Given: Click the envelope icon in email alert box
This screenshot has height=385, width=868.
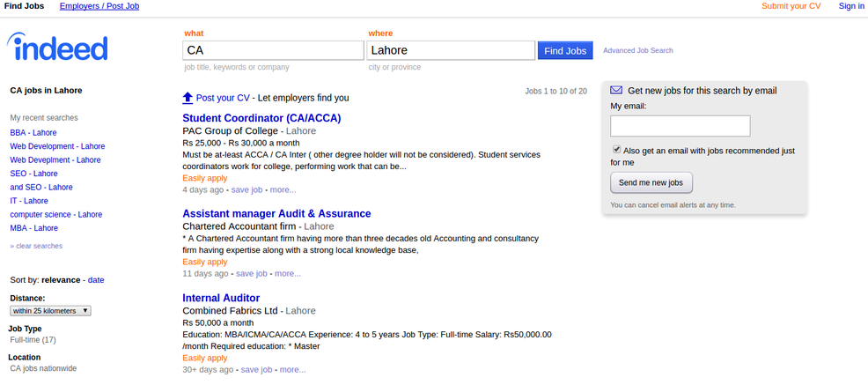Looking at the screenshot, I should click(616, 90).
